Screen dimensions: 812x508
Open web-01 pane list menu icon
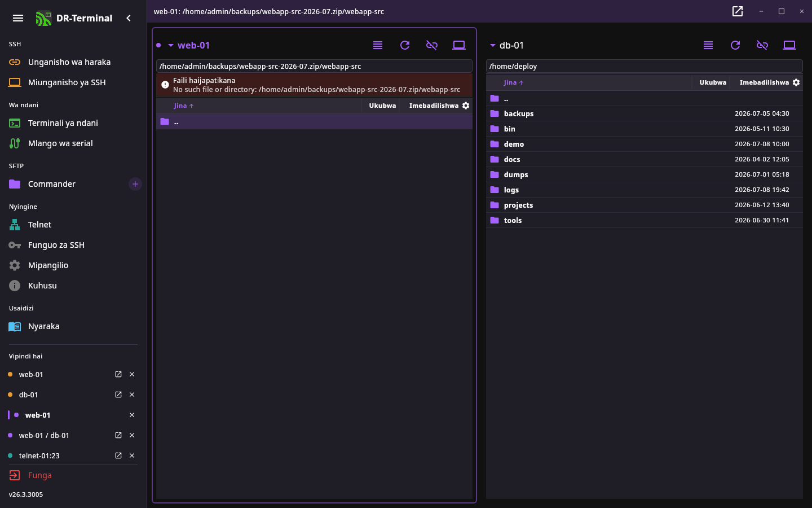[x=378, y=45]
